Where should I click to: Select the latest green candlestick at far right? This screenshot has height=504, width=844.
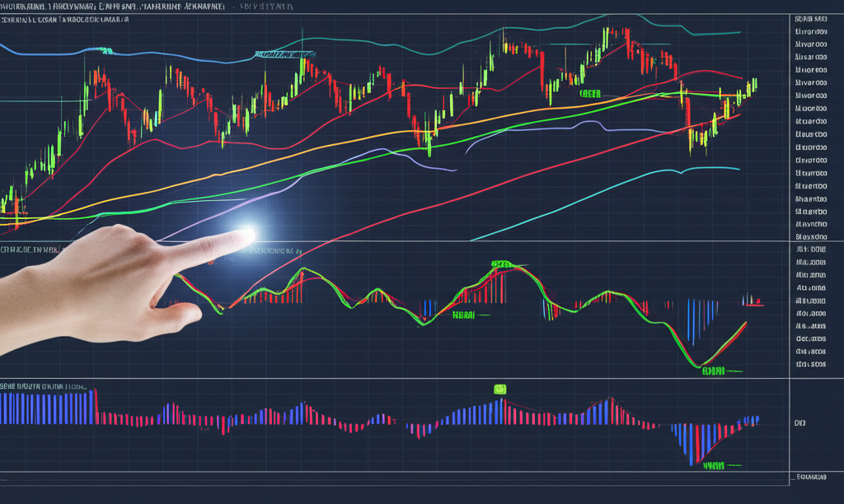(754, 85)
